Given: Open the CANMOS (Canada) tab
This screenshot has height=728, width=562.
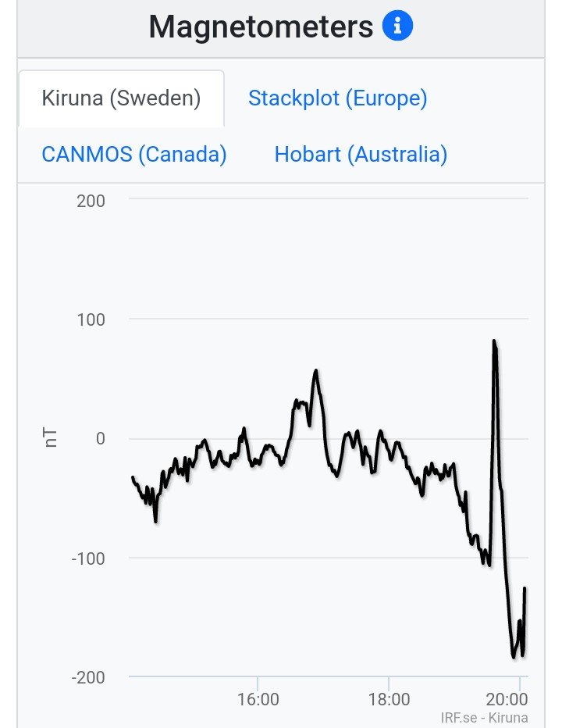Looking at the screenshot, I should click(133, 154).
